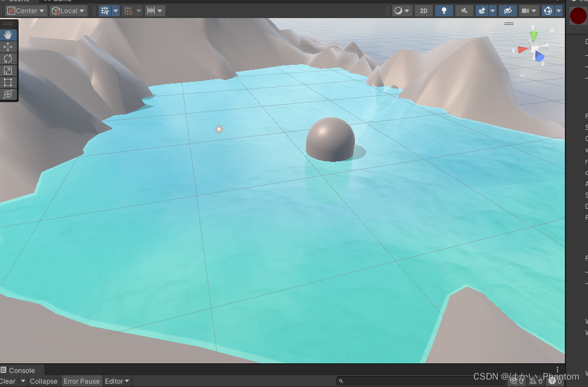Toggle 2D view mode
The image size is (588, 387).
(x=424, y=11)
